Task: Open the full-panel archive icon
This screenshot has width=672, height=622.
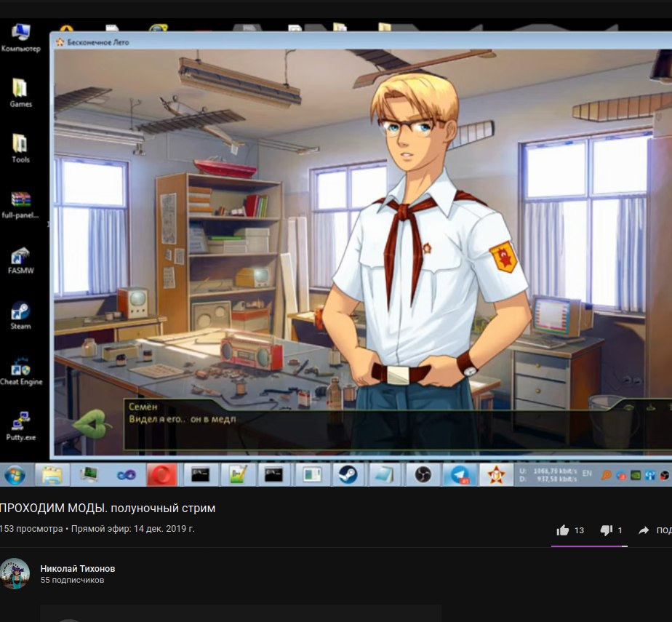Action: click(20, 205)
